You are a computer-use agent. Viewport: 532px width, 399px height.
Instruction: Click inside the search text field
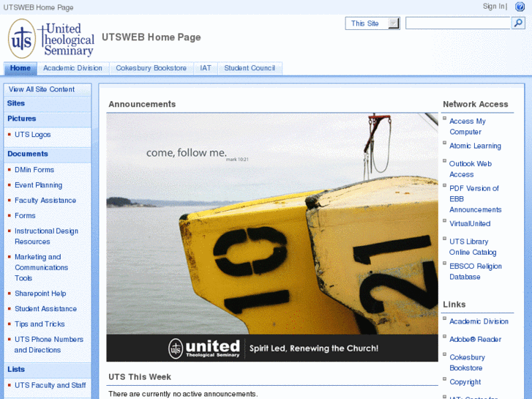457,23
